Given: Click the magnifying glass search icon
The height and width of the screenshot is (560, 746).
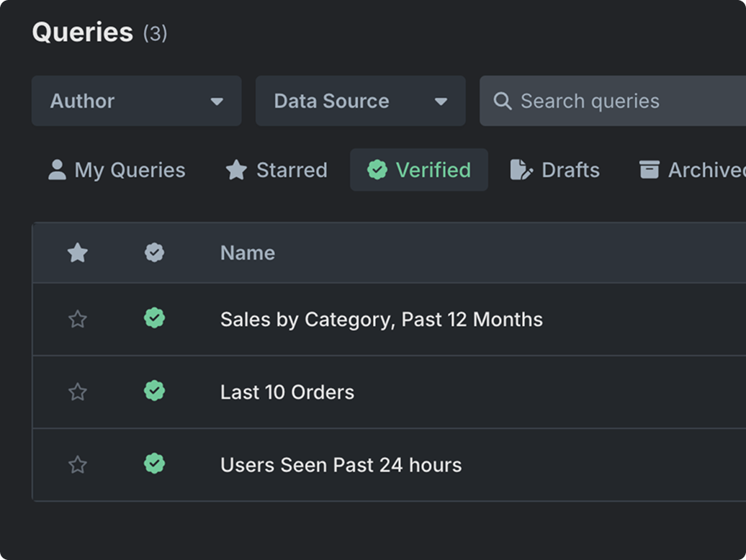Looking at the screenshot, I should click(x=503, y=101).
